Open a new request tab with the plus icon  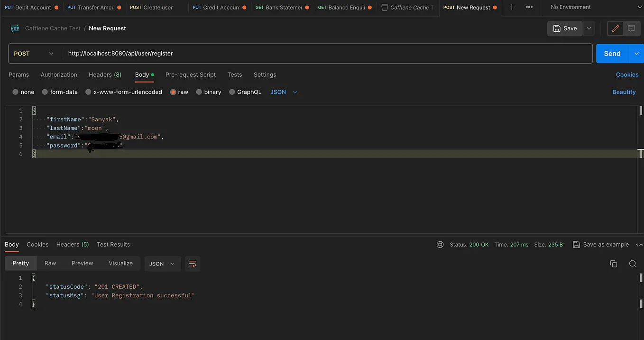511,7
